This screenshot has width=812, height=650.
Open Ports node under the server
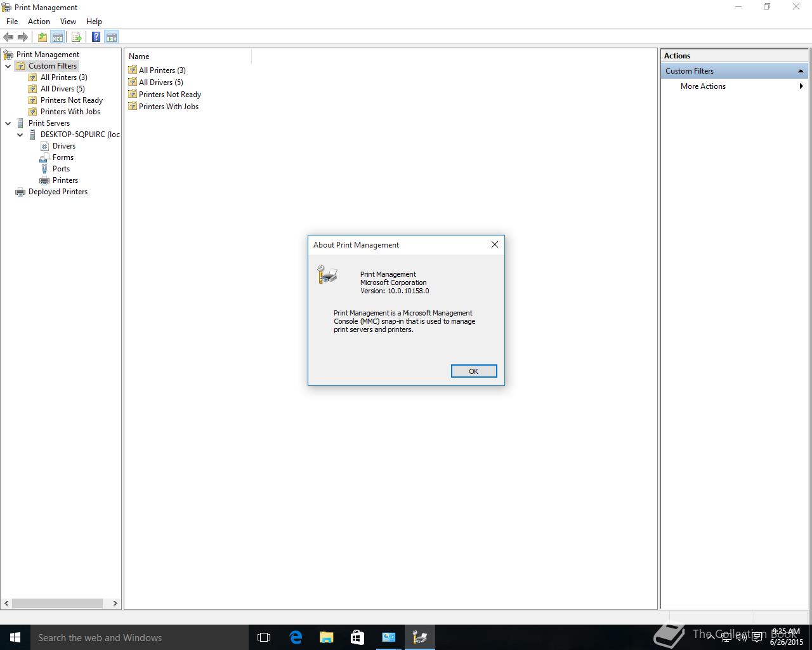click(61, 169)
